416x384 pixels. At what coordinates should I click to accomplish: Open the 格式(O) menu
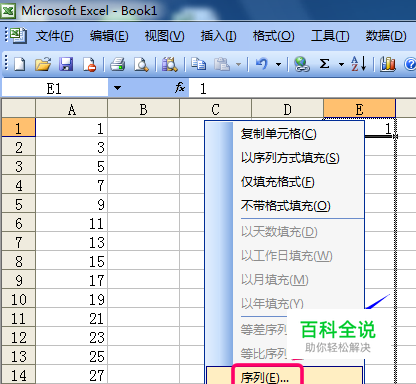tap(273, 36)
